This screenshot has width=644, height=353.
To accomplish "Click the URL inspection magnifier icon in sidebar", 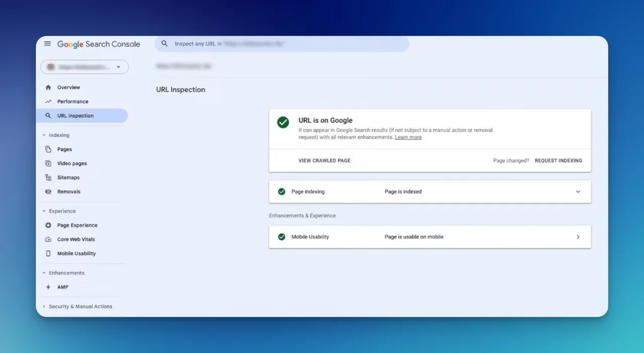I will coord(48,116).
